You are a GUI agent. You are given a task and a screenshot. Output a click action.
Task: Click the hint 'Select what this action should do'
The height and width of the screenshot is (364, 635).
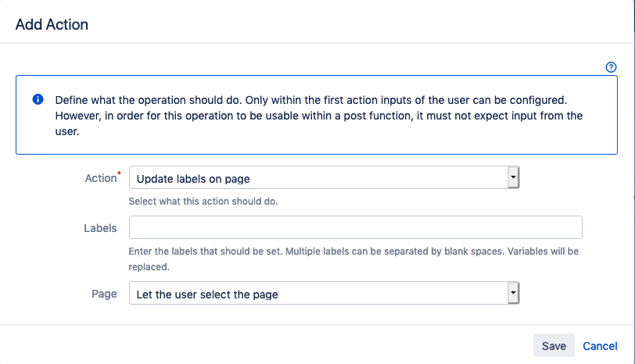point(203,201)
